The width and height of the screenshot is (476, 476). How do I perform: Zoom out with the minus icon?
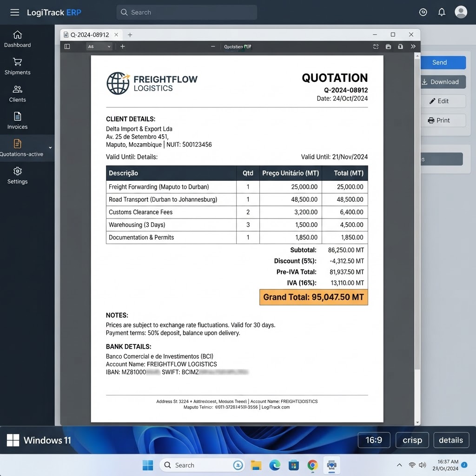[213, 46]
